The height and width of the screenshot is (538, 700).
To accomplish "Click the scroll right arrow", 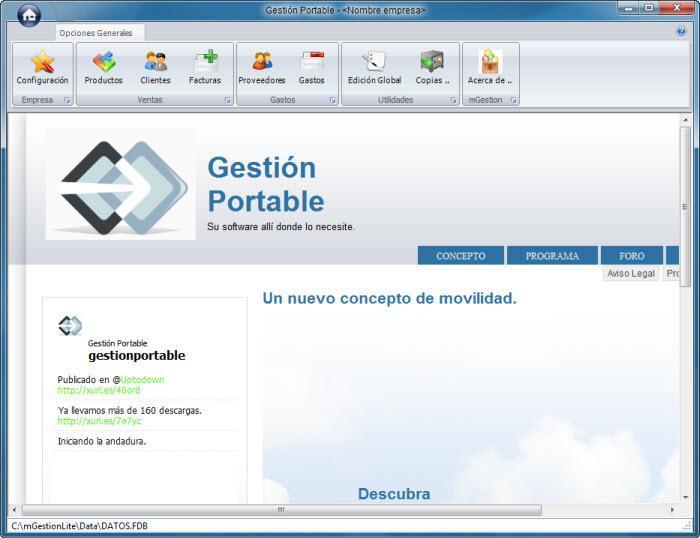I will (672, 509).
